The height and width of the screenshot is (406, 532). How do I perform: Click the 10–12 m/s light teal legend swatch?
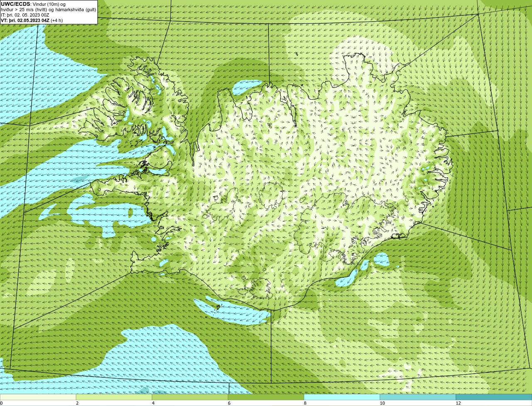(418, 397)
